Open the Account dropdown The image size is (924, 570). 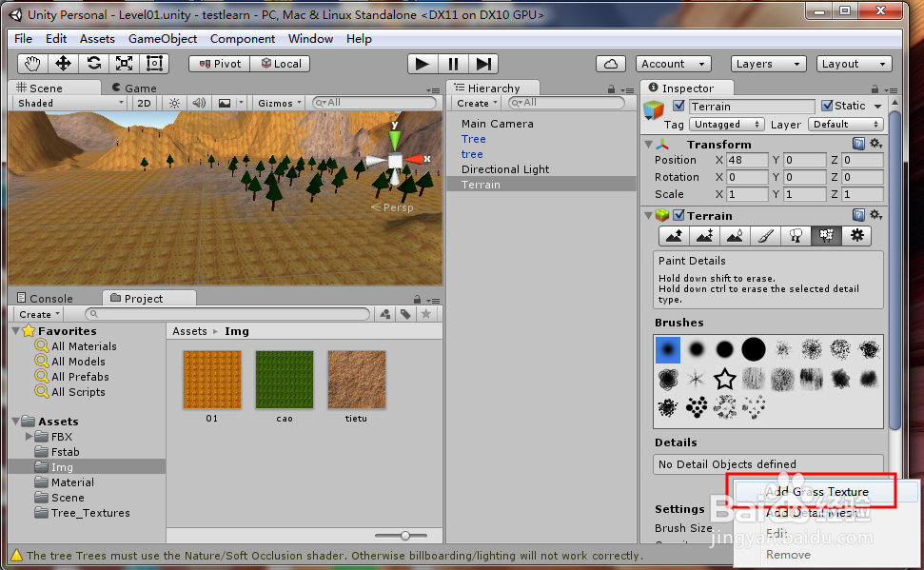tap(673, 64)
